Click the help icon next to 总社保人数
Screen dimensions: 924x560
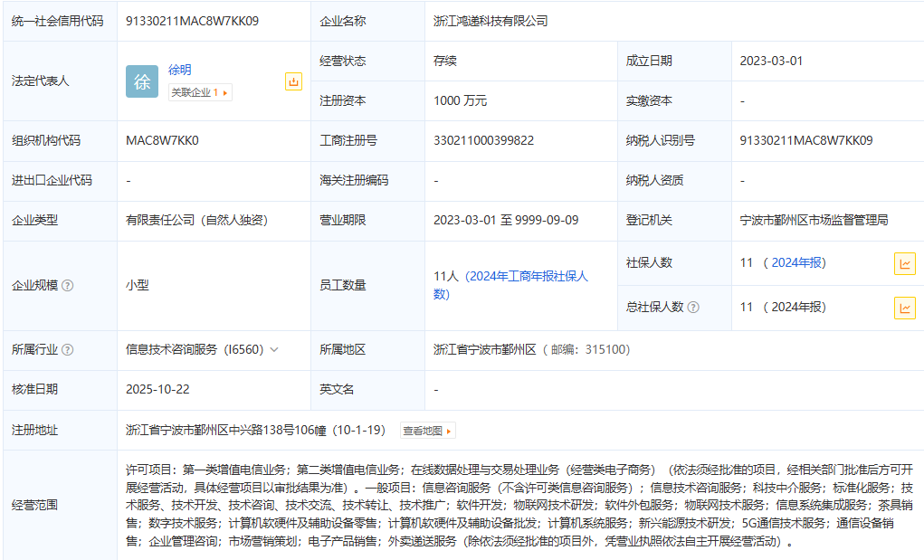[693, 308]
